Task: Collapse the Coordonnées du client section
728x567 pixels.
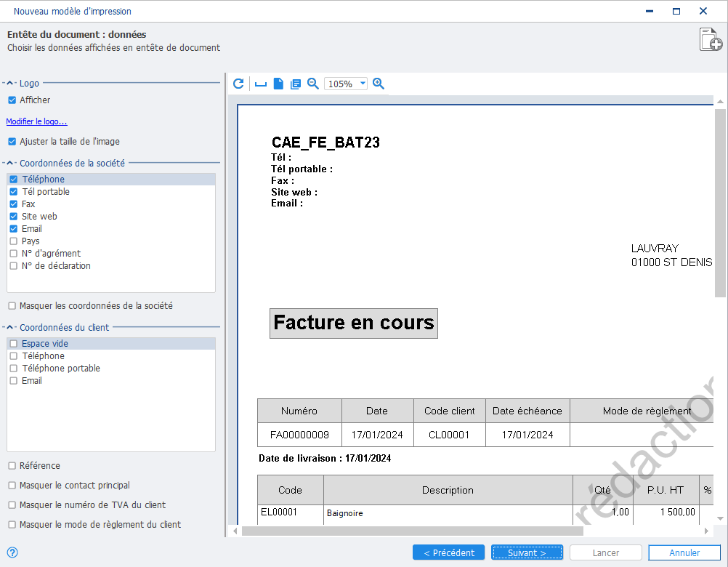Action: pos(9,327)
